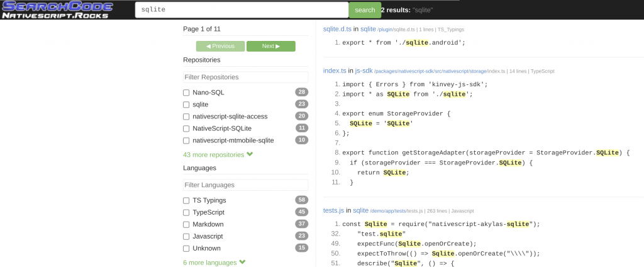Screen dimensions: 644x267
Task: Click the 23 count badge for Javascript
Action: (x=301, y=236)
